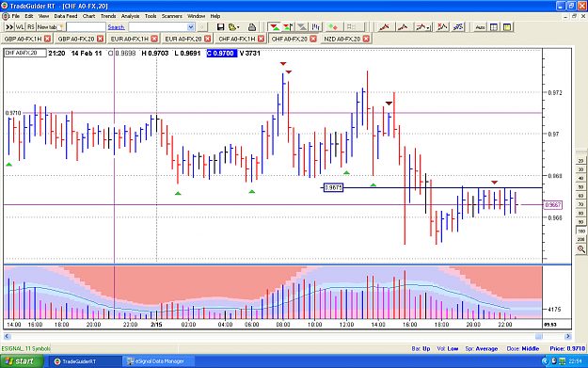Toggle indicator triangles with flag button
The height and width of the screenshot is (368, 588).
288,27
